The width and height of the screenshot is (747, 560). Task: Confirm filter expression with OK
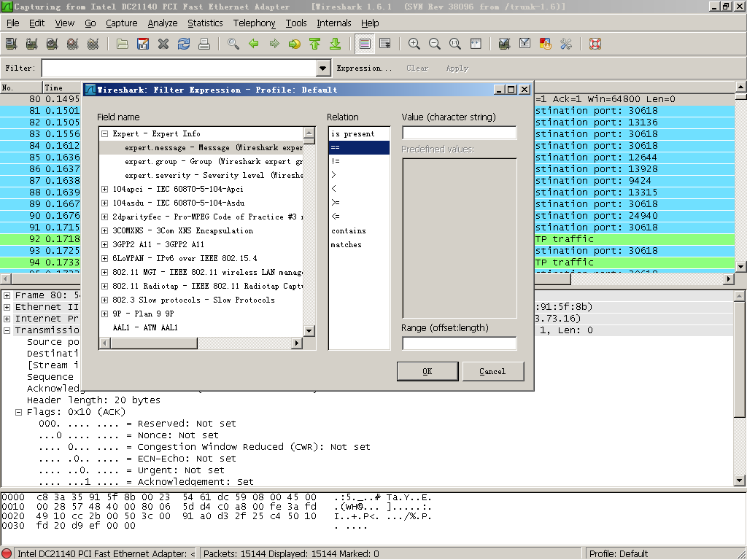click(427, 371)
